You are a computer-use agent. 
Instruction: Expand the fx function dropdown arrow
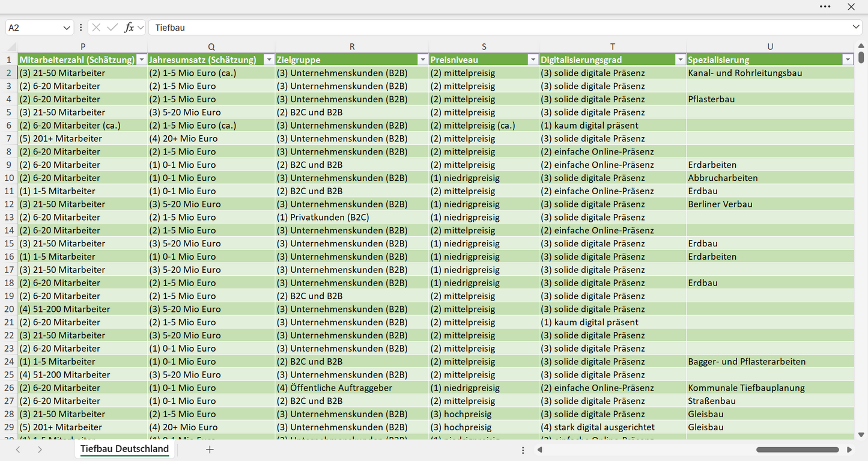point(141,28)
